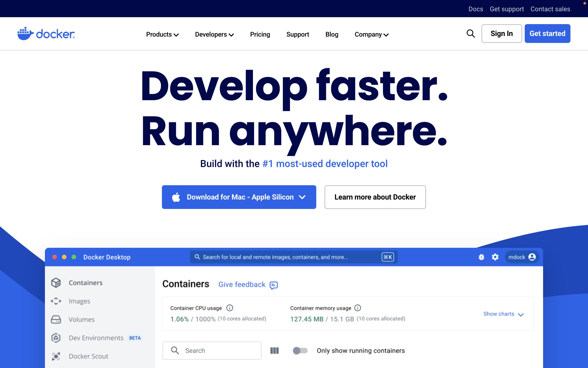Open site search magnifier icon
Screen dimensions: 588x368
471,34
